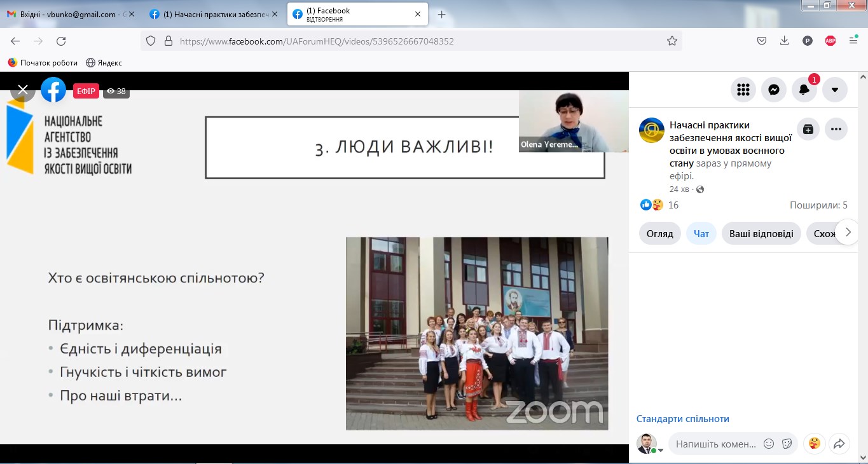Go forward with the browser forward arrow
The width and height of the screenshot is (868, 464).
pyautogui.click(x=38, y=41)
